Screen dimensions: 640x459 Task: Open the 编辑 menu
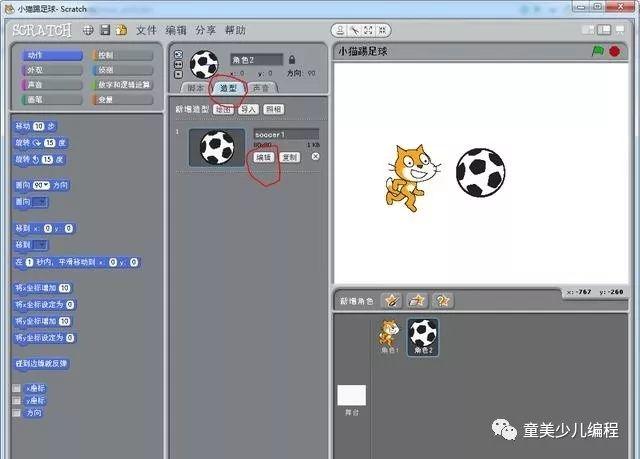[x=176, y=30]
